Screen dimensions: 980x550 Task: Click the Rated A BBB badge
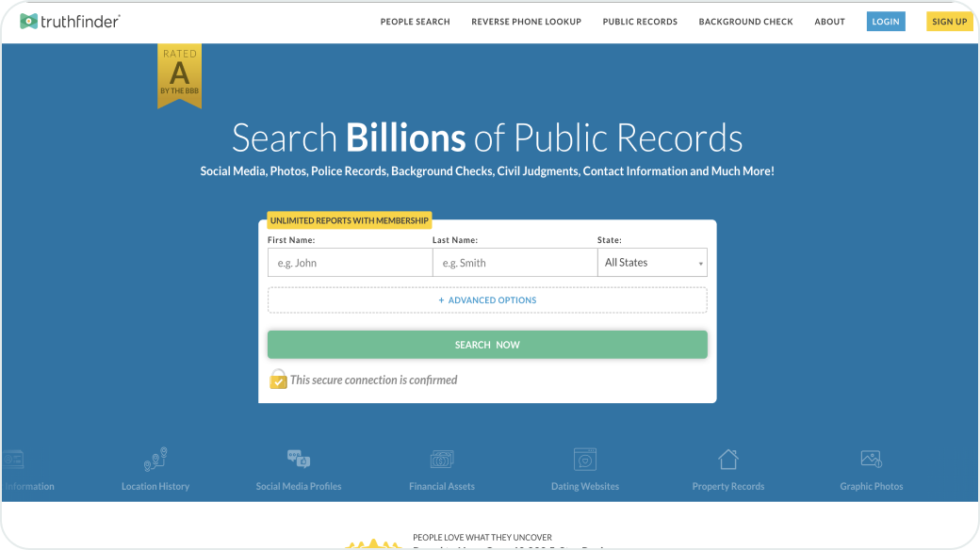click(x=179, y=75)
